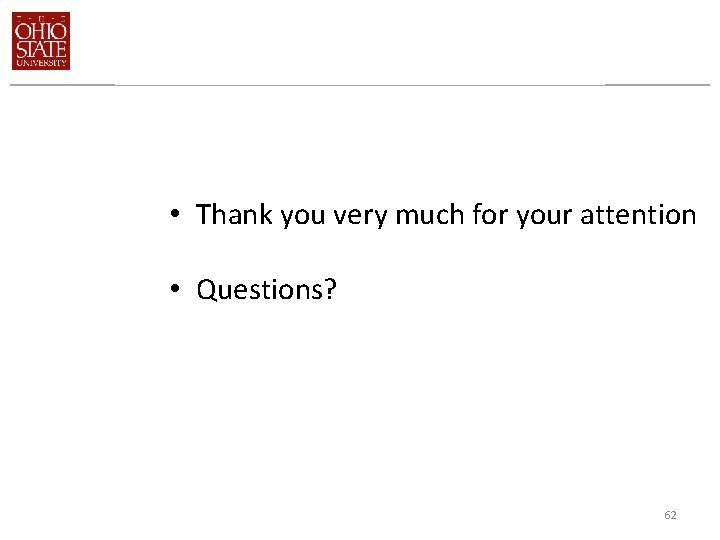Click the letter n ending attention
Viewport: 720px width, 540px height.
coord(688,217)
